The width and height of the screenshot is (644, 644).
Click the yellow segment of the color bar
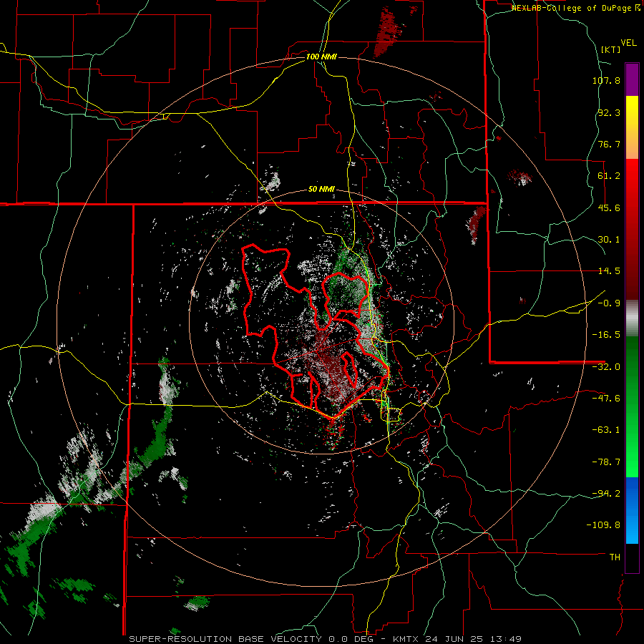pyautogui.click(x=632, y=127)
